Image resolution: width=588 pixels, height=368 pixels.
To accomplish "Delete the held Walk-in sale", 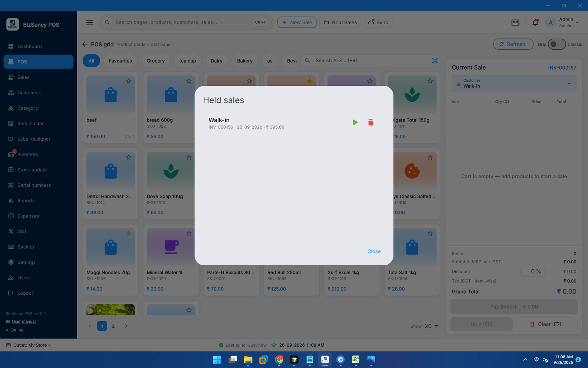I will click(370, 122).
